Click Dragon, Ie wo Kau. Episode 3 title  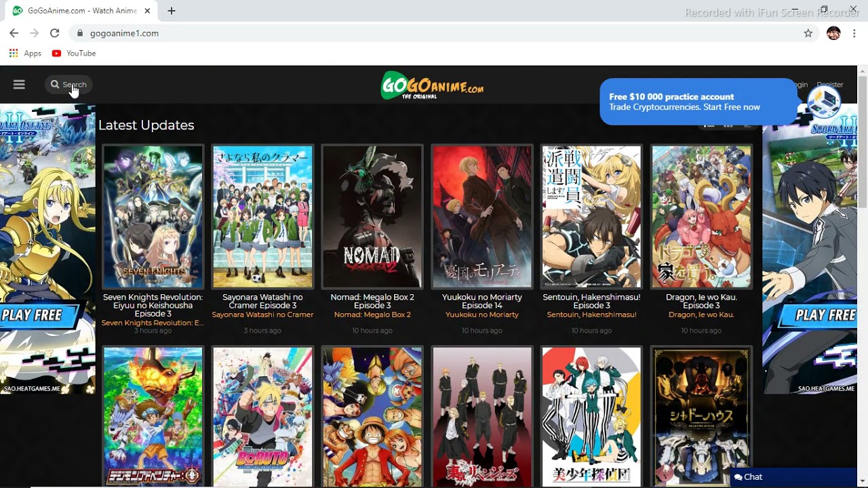coord(701,301)
